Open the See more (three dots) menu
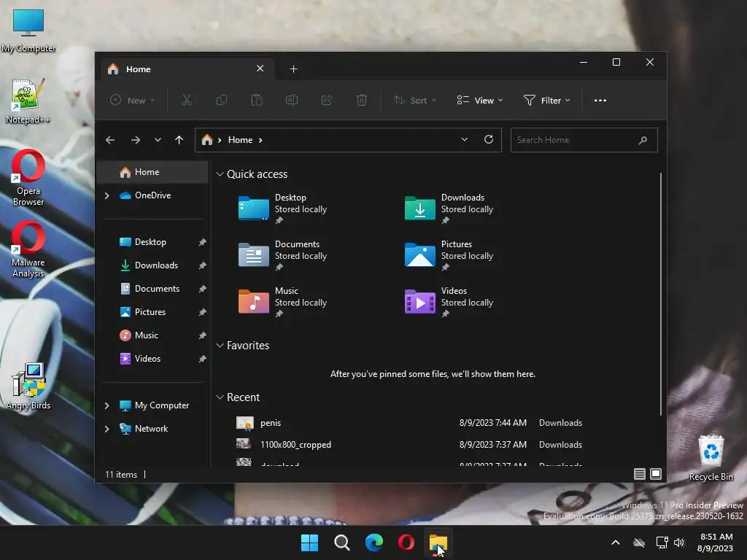 point(600,101)
